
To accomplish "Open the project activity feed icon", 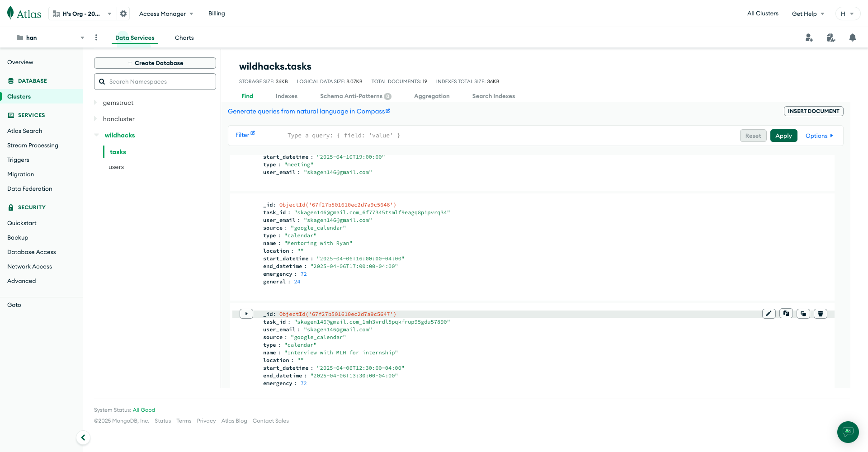I will pyautogui.click(x=830, y=38).
